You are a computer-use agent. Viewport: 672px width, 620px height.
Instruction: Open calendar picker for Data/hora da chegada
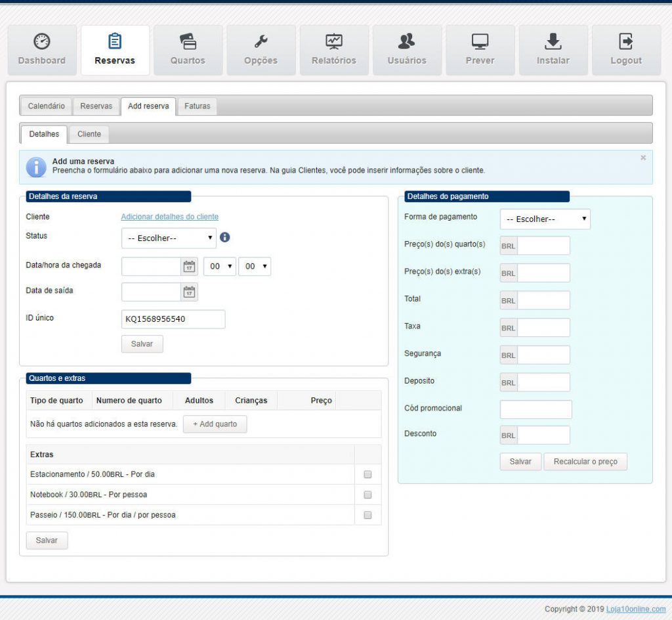[189, 267]
